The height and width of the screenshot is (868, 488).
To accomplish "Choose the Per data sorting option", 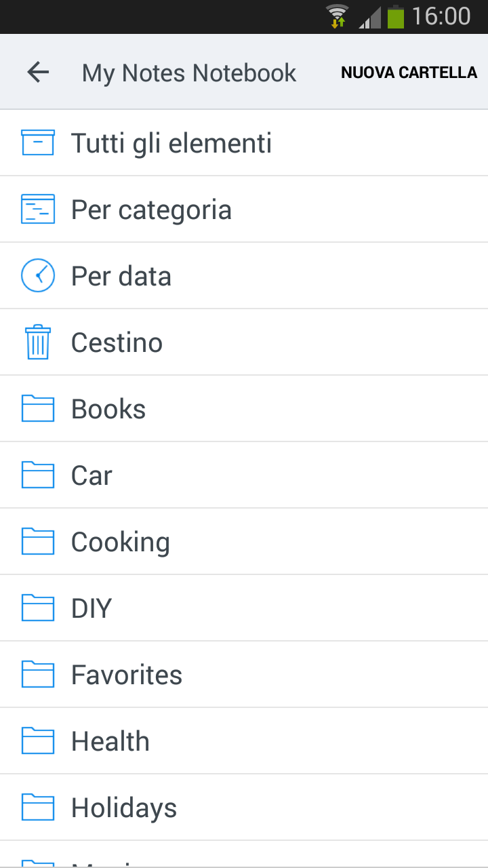I will click(x=121, y=276).
